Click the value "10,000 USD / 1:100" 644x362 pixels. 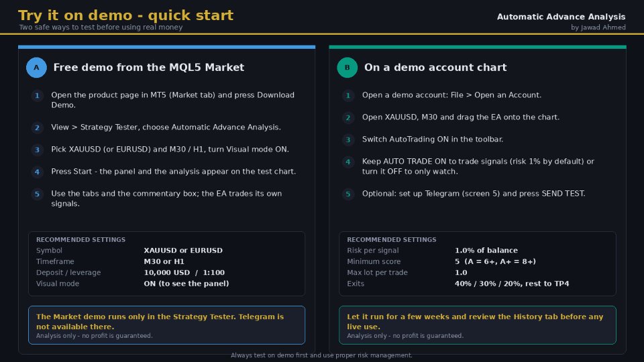click(184, 273)
